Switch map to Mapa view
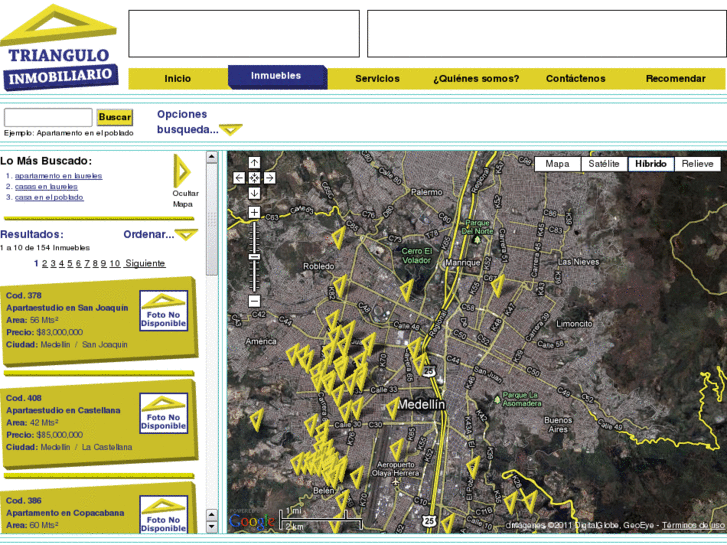The image size is (727, 545). pyautogui.click(x=557, y=164)
